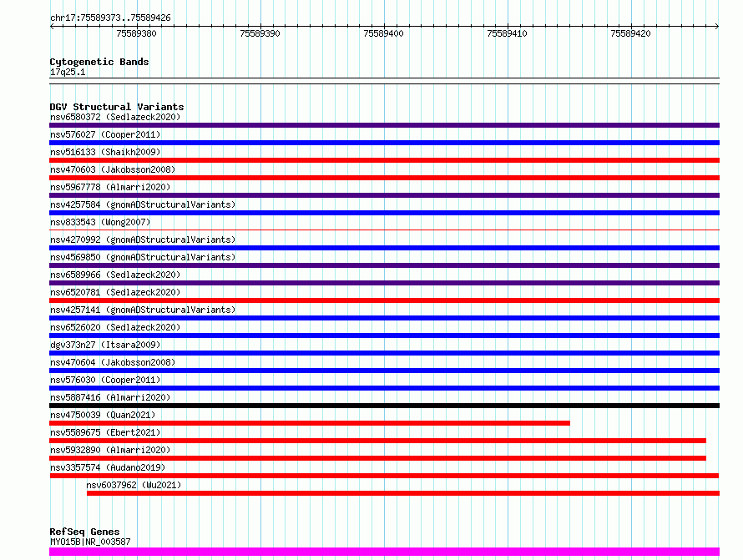
Task: Click the red bar under nsv6520781
Action: (384, 300)
